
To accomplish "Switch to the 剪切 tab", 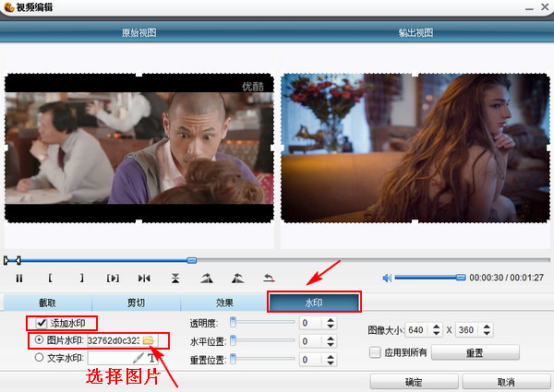I will pos(136,303).
